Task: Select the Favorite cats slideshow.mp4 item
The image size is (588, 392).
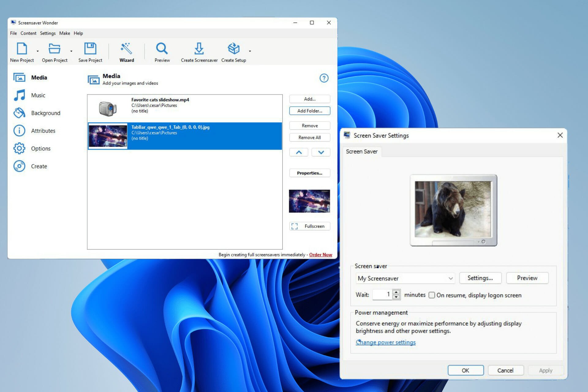Action: 185,108
